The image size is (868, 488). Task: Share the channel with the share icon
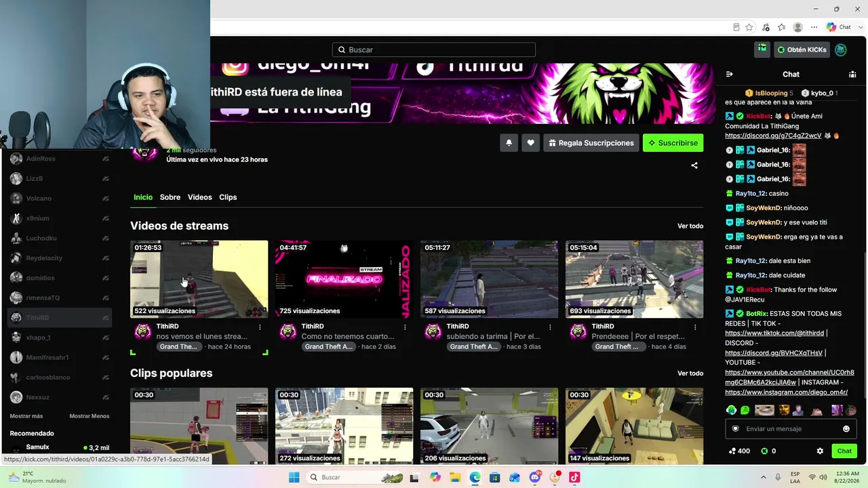694,165
